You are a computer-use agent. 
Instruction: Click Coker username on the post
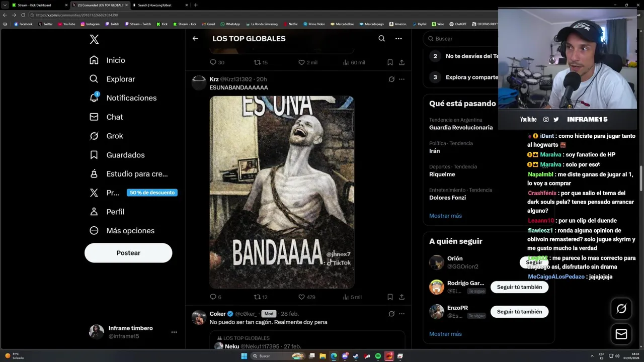(x=218, y=314)
